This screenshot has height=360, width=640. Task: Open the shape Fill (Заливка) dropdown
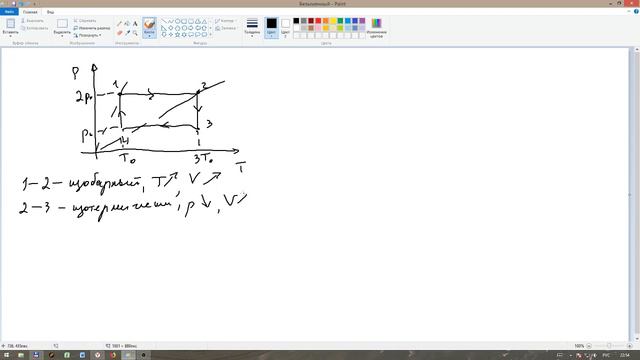coord(226,28)
